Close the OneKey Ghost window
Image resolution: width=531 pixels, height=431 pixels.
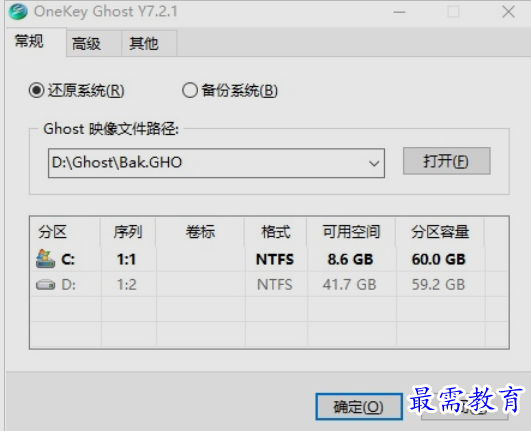(509, 12)
